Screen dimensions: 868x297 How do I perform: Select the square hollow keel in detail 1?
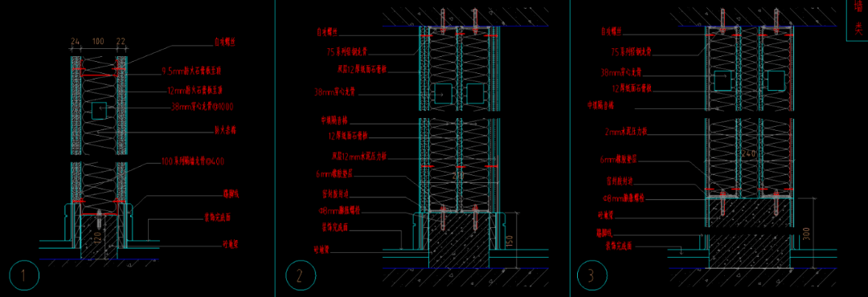point(99,110)
